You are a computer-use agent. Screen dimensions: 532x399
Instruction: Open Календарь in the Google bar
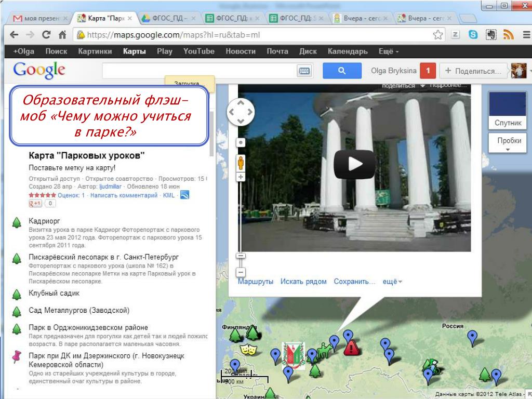[348, 51]
